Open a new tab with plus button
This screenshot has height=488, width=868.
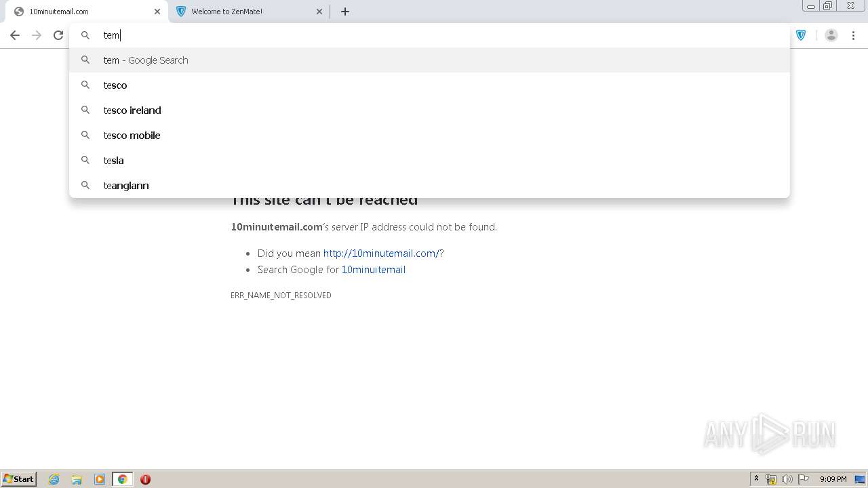coord(344,12)
